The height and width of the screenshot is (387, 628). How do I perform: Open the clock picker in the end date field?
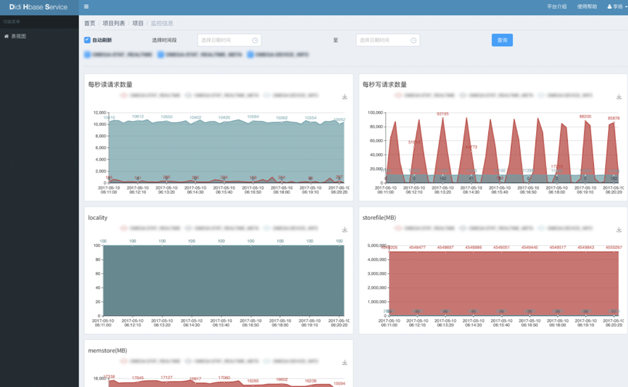[x=413, y=40]
